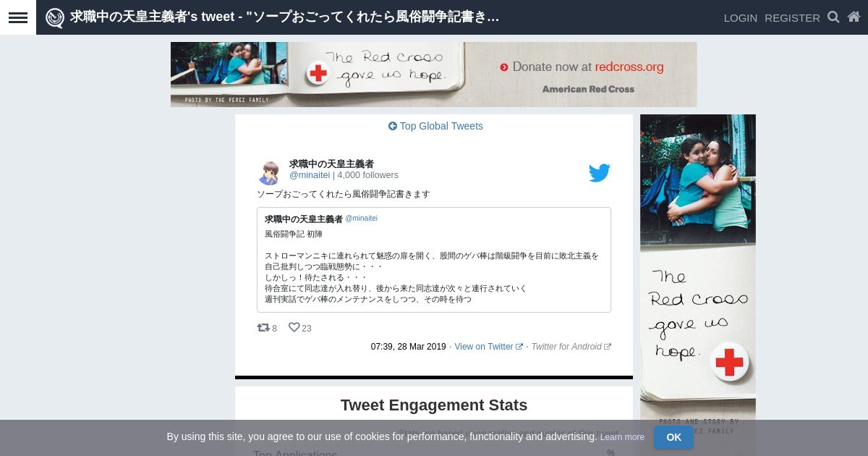868x456 pixels.
Task: Open Twitter for Android link
Action: pyautogui.click(x=571, y=347)
